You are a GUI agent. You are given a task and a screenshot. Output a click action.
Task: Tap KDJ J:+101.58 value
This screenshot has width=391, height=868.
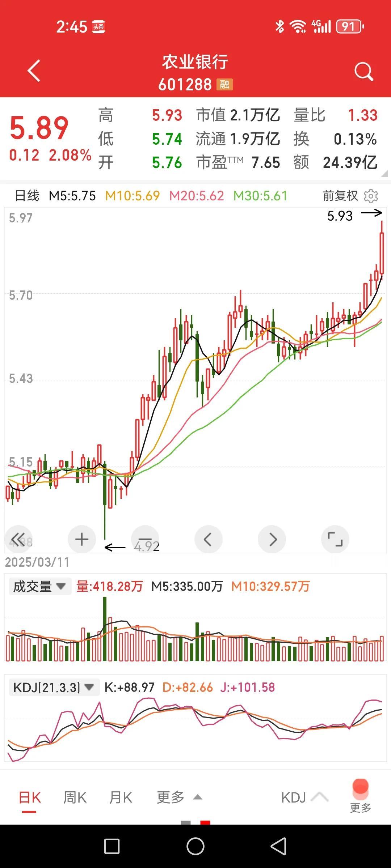(x=248, y=687)
